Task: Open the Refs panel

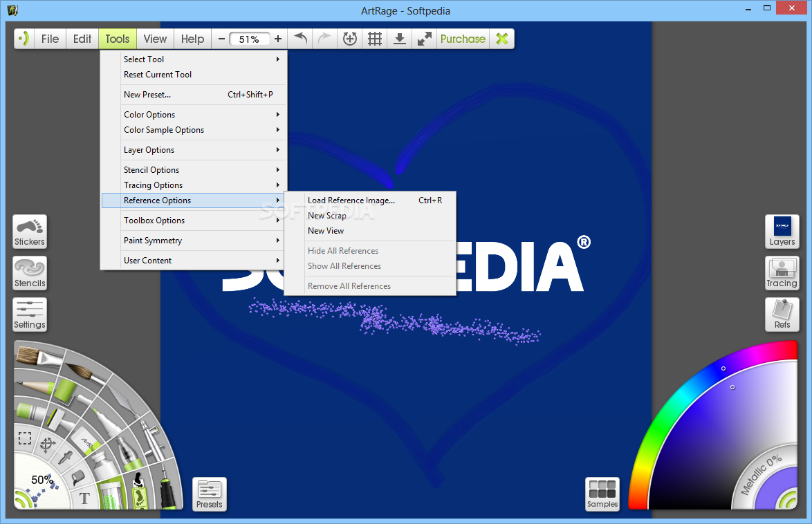Action: tap(782, 315)
